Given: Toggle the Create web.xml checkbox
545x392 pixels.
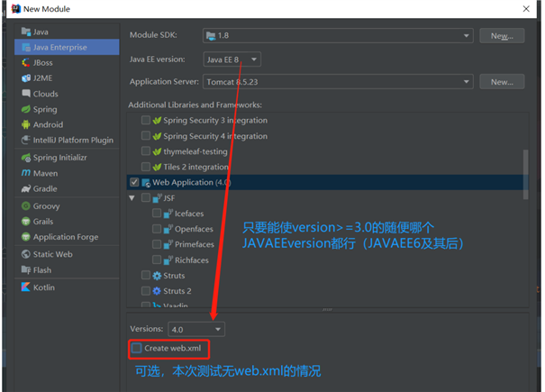Looking at the screenshot, I should [137, 348].
